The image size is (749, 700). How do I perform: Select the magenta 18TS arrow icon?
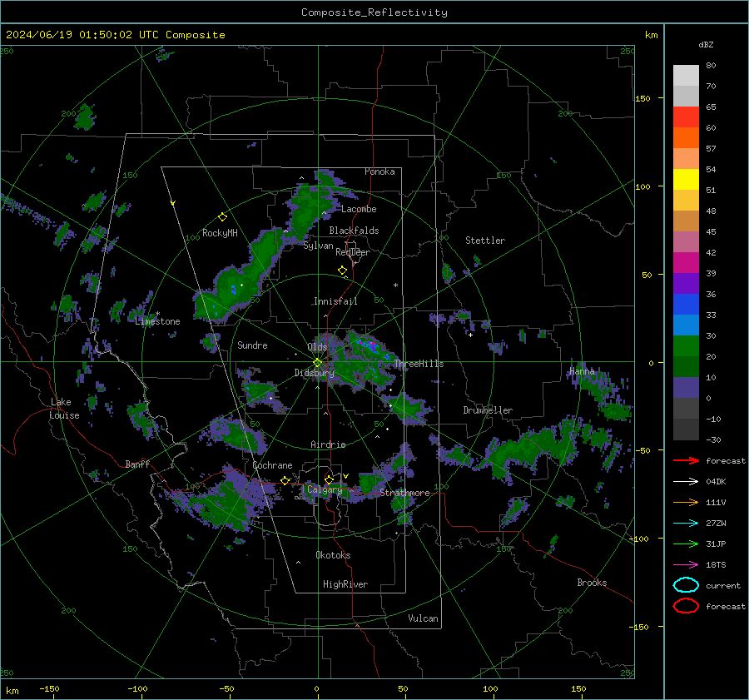click(686, 564)
